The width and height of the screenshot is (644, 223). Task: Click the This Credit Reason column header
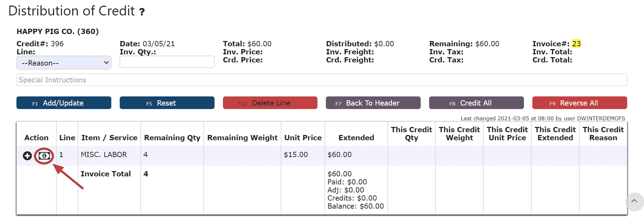(x=603, y=134)
